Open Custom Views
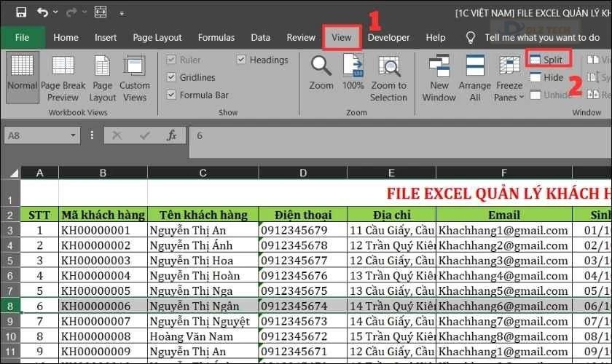Screen dimensions: 612x364 134,78
